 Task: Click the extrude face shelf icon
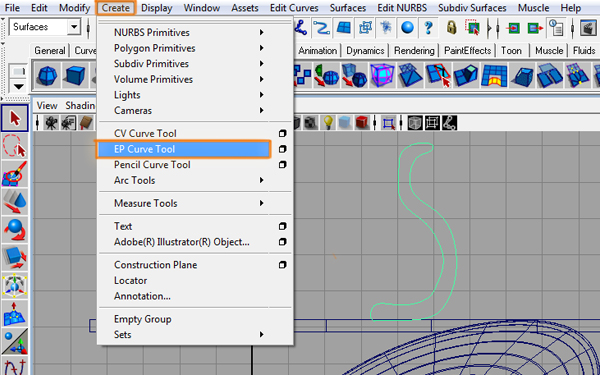(x=466, y=75)
